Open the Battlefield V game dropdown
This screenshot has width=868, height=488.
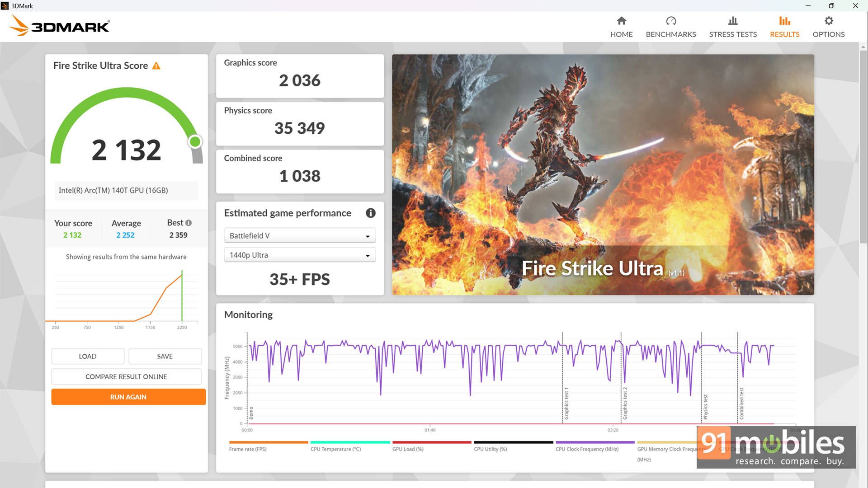300,236
